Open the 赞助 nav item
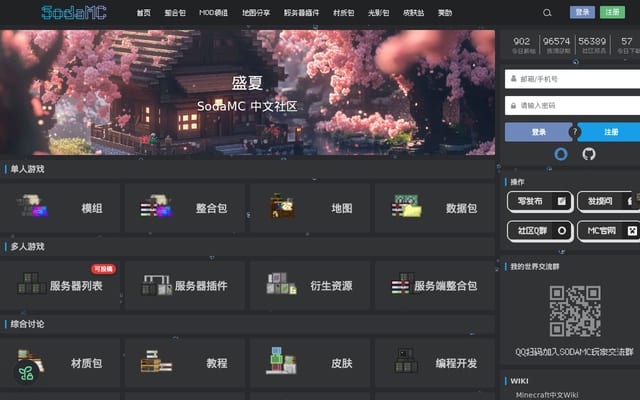This screenshot has height=400, width=640. coord(445,13)
